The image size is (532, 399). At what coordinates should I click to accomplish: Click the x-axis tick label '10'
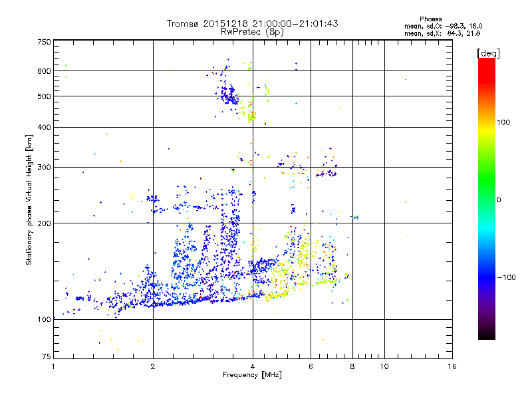[x=384, y=366]
